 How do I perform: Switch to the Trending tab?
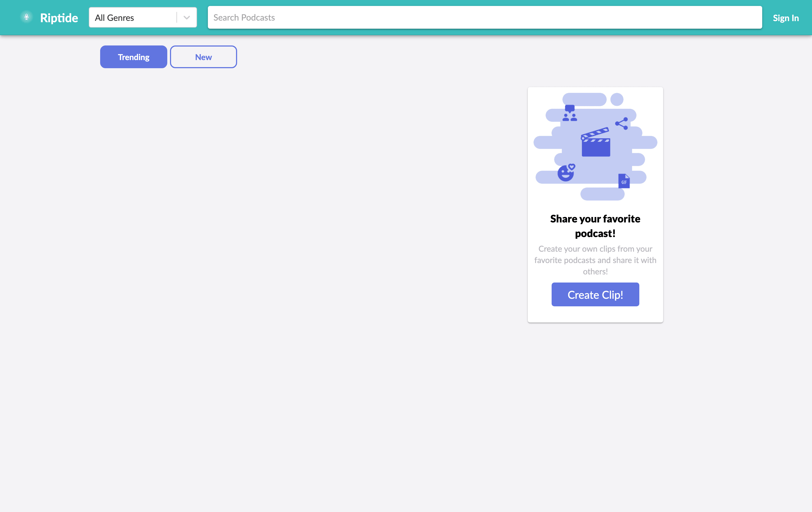(x=133, y=57)
